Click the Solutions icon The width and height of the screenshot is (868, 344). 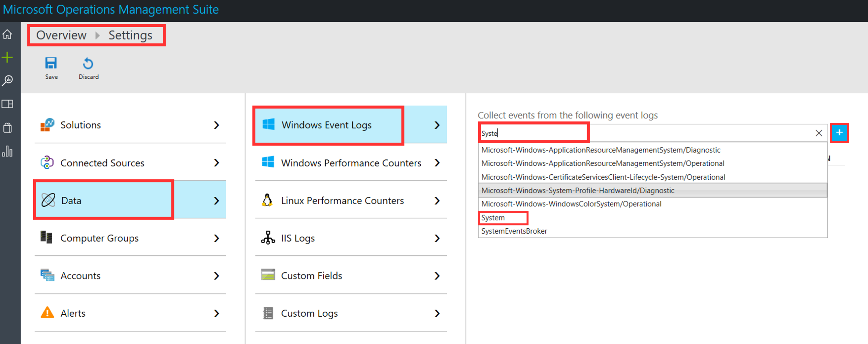pyautogui.click(x=47, y=125)
